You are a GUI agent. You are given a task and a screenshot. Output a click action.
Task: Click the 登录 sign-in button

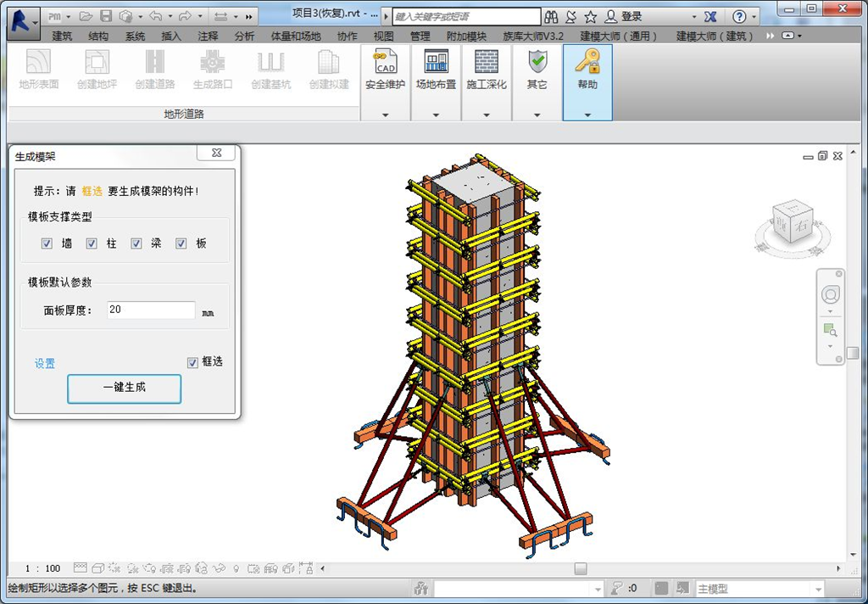click(623, 17)
